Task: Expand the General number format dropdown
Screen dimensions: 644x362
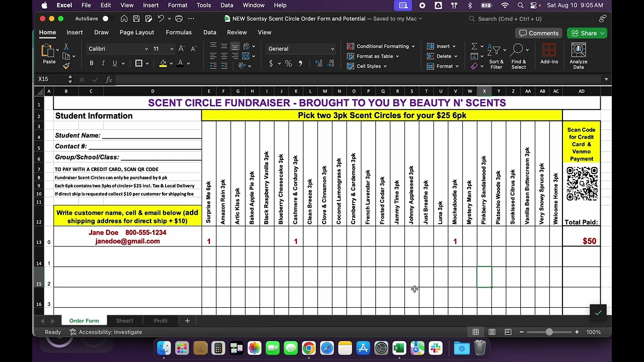Action: click(x=332, y=49)
